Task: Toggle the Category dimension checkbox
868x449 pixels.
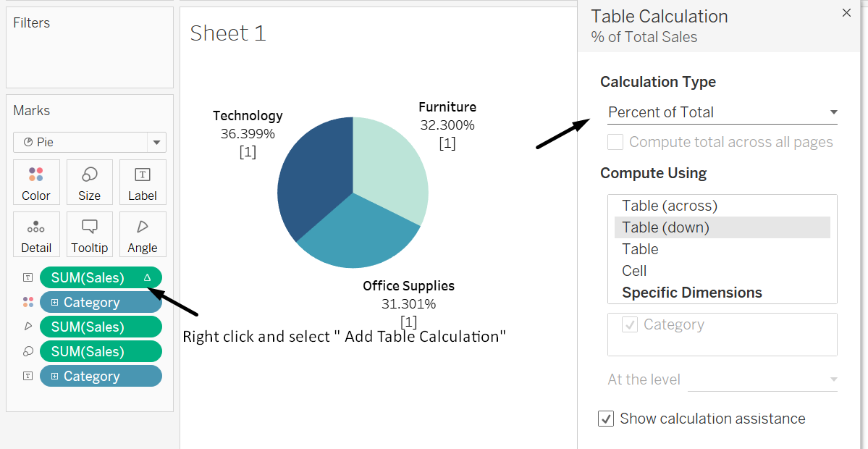Action: point(630,324)
